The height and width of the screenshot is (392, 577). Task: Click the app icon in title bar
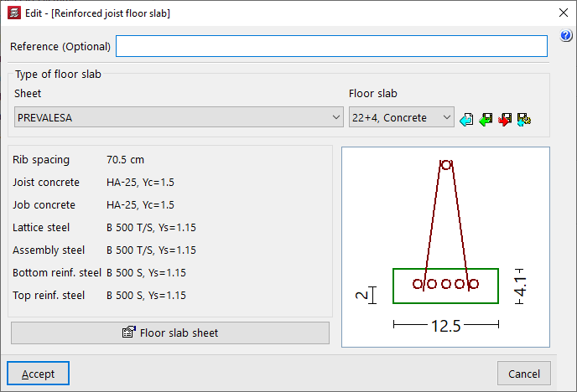(x=13, y=13)
